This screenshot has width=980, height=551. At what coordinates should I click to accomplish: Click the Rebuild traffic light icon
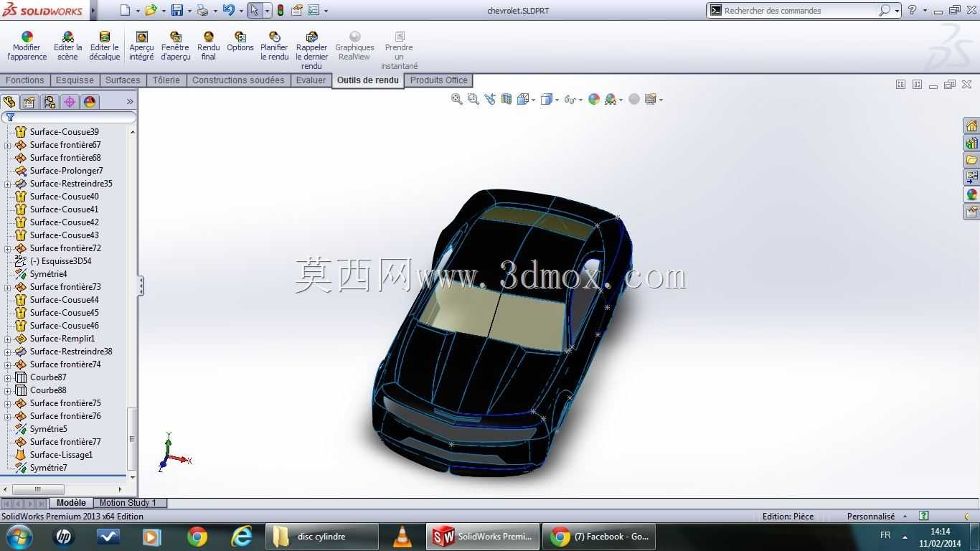pos(280,10)
